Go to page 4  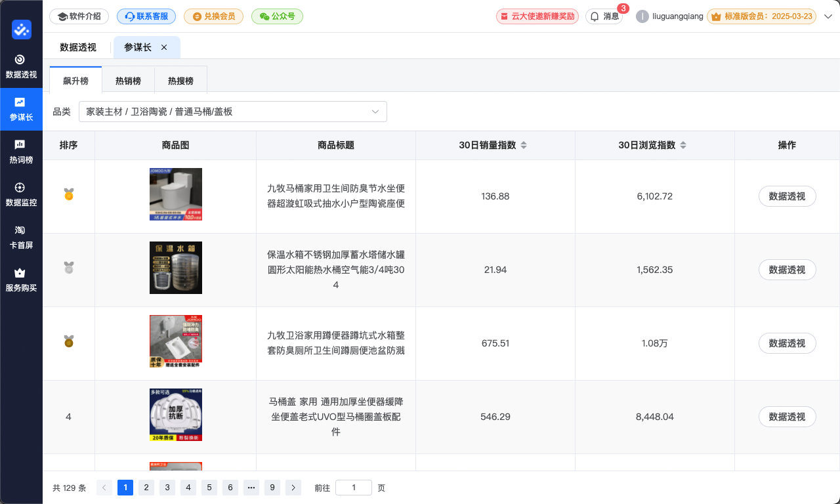(188, 488)
